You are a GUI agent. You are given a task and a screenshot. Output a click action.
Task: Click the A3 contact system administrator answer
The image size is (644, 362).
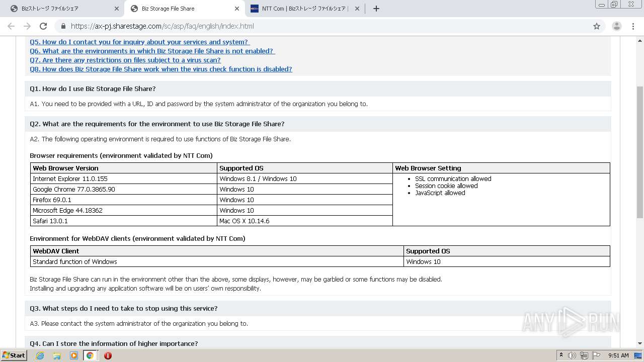(x=139, y=323)
